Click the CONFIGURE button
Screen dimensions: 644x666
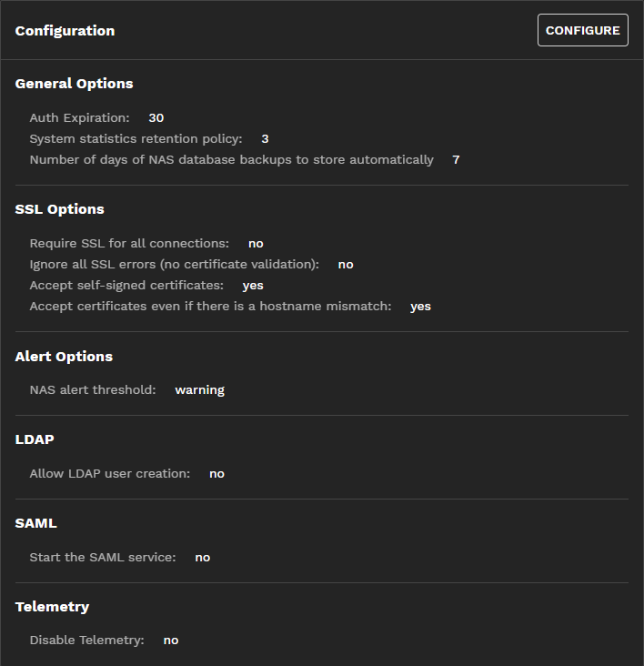coord(582,30)
